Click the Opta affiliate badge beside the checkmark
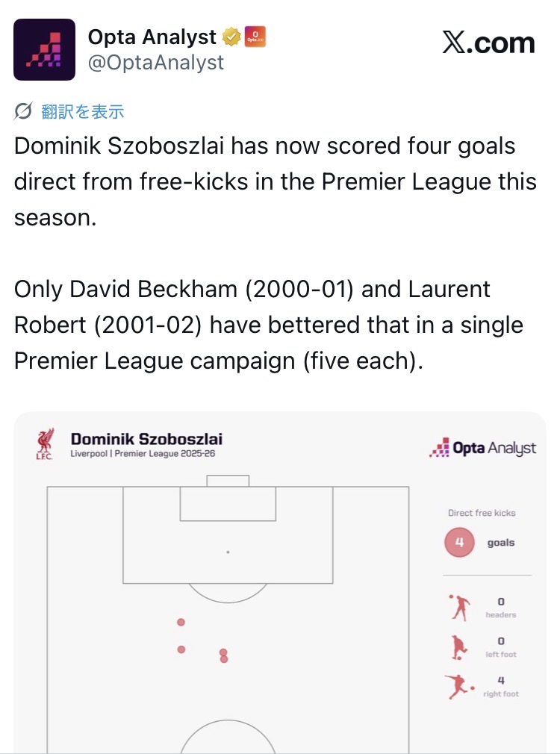The width and height of the screenshot is (560, 754). (255, 36)
